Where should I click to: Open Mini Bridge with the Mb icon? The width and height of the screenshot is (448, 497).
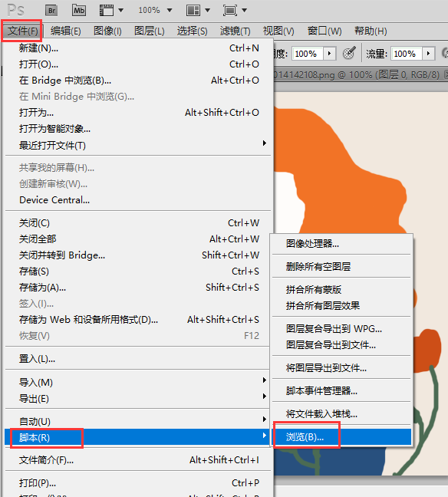[x=78, y=11]
